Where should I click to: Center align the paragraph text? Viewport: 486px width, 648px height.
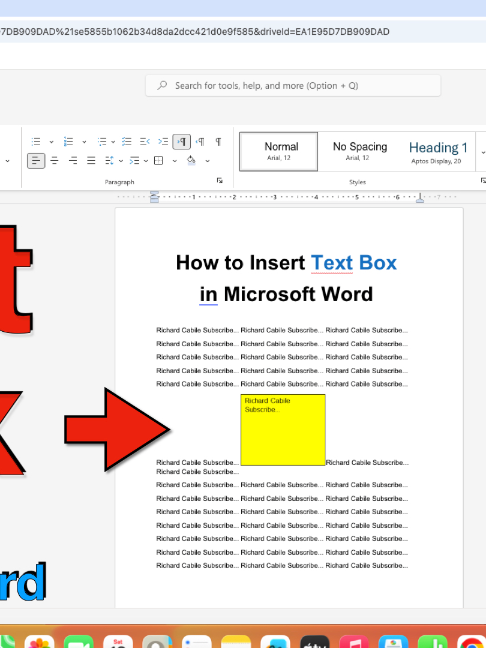54,160
